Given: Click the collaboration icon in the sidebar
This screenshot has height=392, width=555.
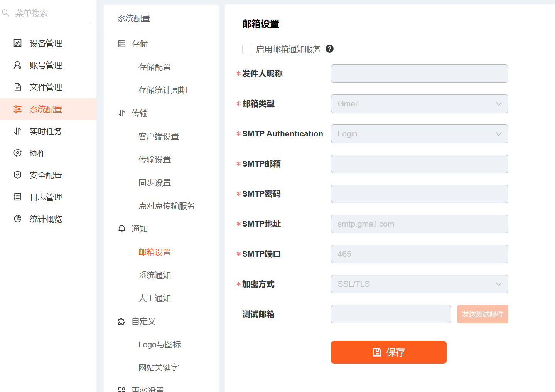Looking at the screenshot, I should 17,153.
